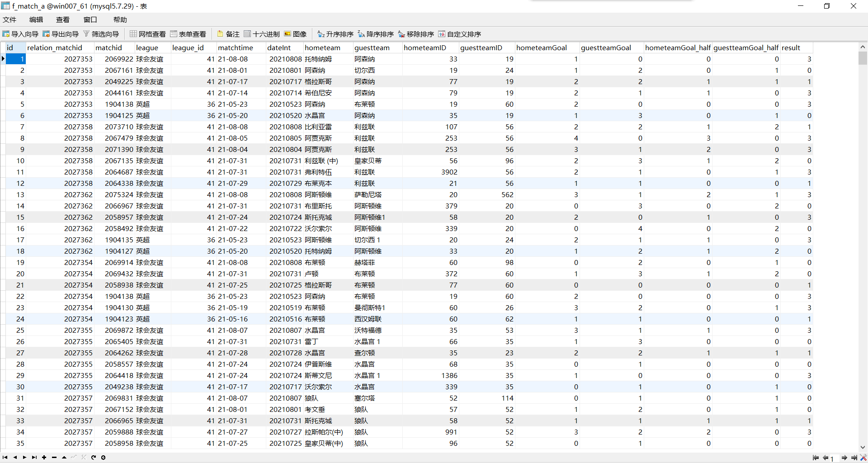Image resolution: width=868 pixels, height=463 pixels.
Task: Click the edit record up-triangle icon
Action: click(64, 457)
